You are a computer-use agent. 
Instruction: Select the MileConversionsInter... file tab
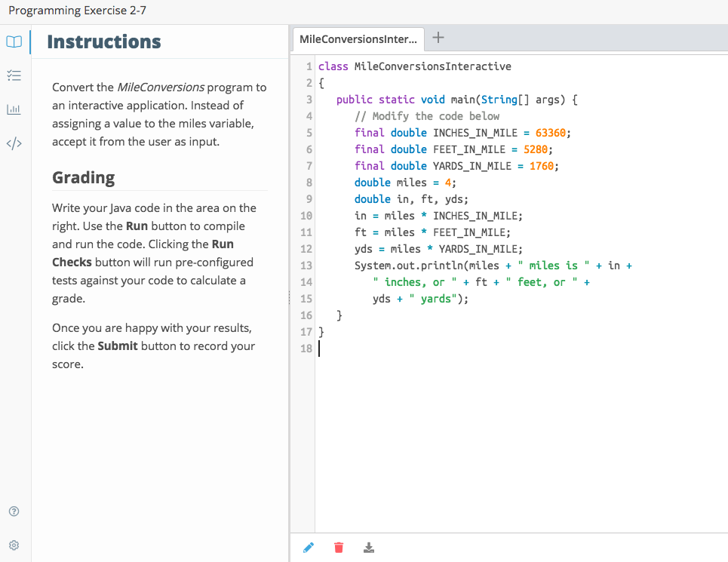358,39
